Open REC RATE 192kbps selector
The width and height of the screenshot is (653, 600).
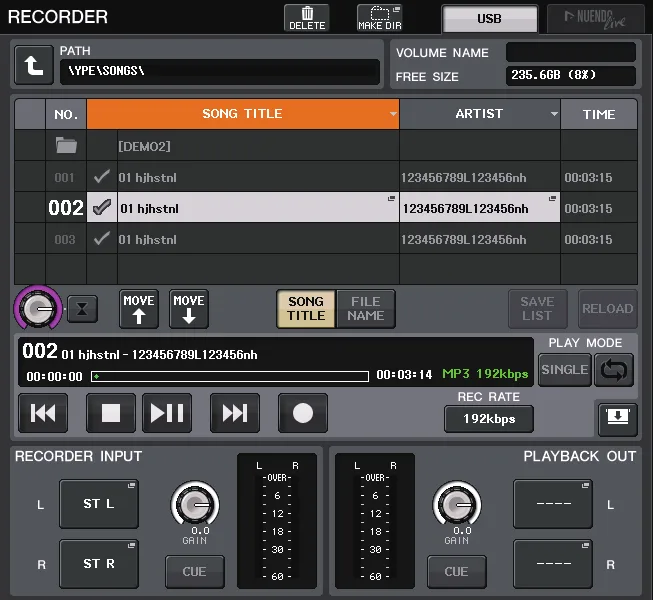(489, 419)
